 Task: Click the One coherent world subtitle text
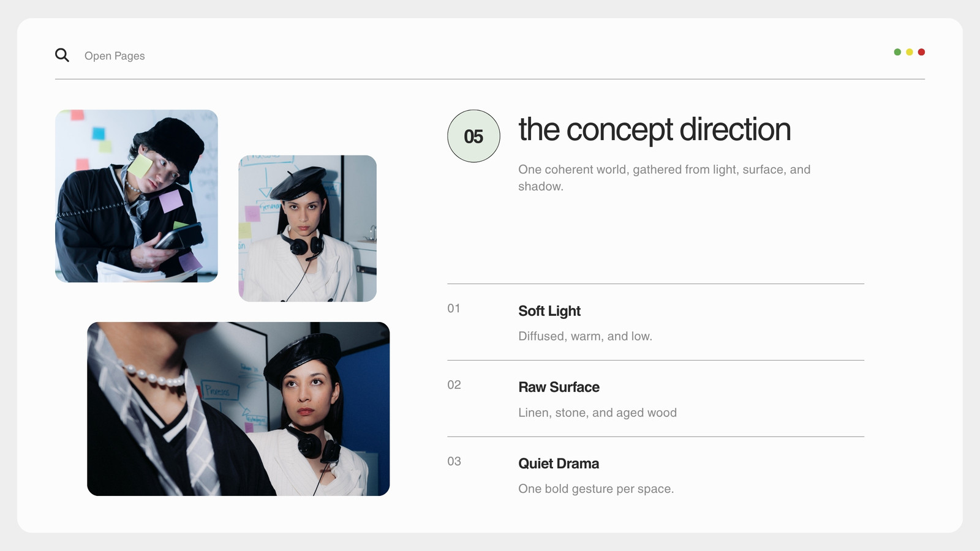pos(665,178)
